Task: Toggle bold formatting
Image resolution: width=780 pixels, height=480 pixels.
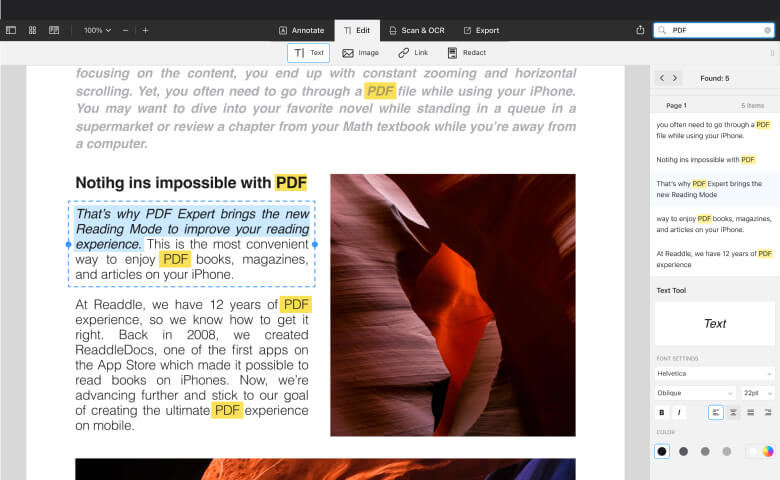Action: pyautogui.click(x=662, y=412)
